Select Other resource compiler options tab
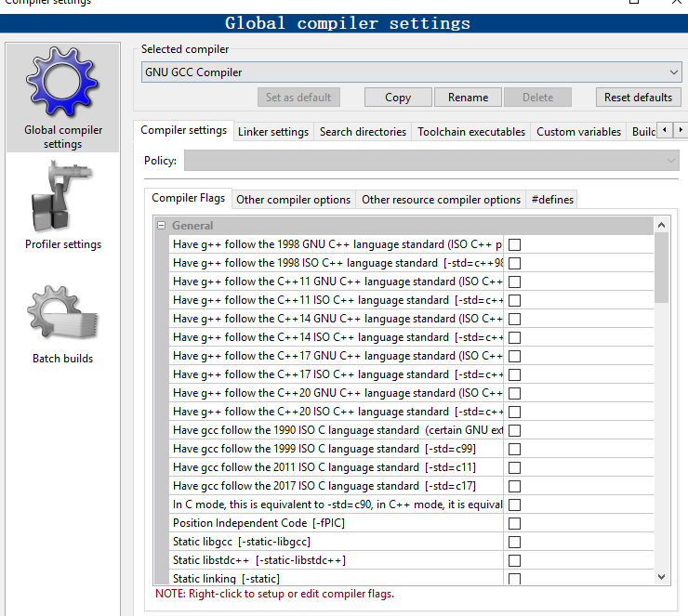The height and width of the screenshot is (616, 688). click(441, 200)
